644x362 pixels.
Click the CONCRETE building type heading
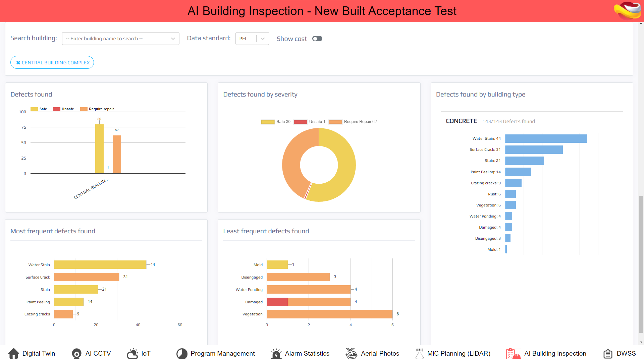(x=461, y=121)
